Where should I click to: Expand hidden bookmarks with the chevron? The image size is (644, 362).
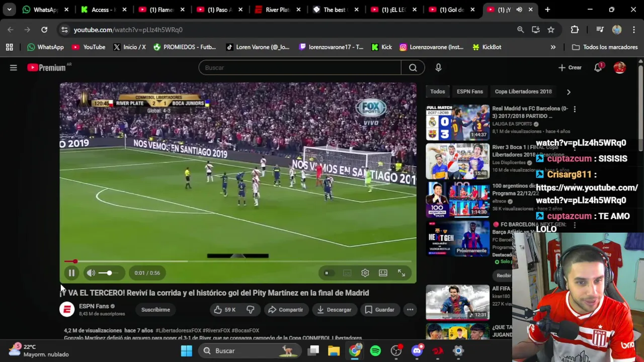(553, 47)
